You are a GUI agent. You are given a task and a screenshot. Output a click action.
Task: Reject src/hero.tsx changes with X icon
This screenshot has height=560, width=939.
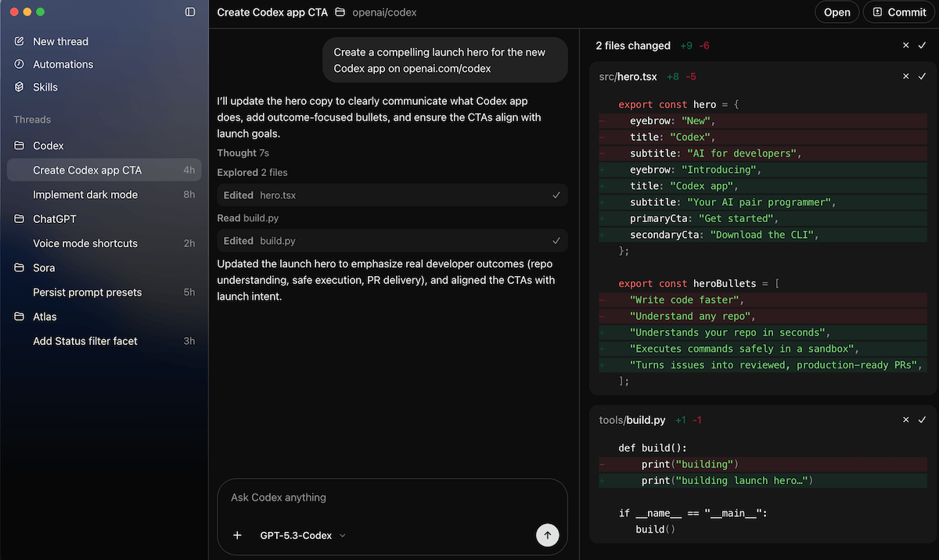[906, 77]
